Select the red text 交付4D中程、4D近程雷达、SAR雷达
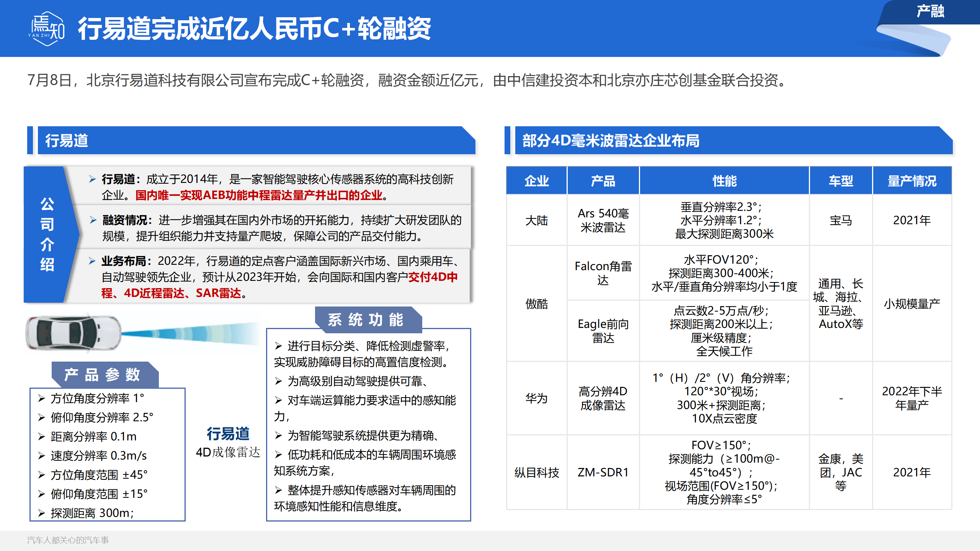Image resolution: width=980 pixels, height=551 pixels. click(x=279, y=285)
